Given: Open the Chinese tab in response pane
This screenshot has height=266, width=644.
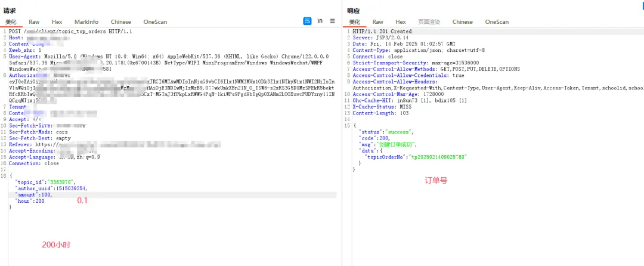Looking at the screenshot, I should pos(463,21).
